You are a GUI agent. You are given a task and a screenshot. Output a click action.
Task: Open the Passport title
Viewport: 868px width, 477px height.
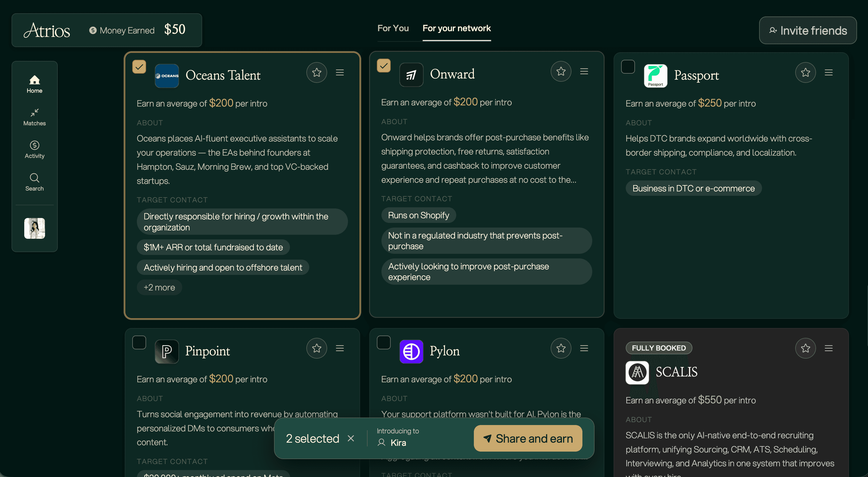(x=696, y=75)
